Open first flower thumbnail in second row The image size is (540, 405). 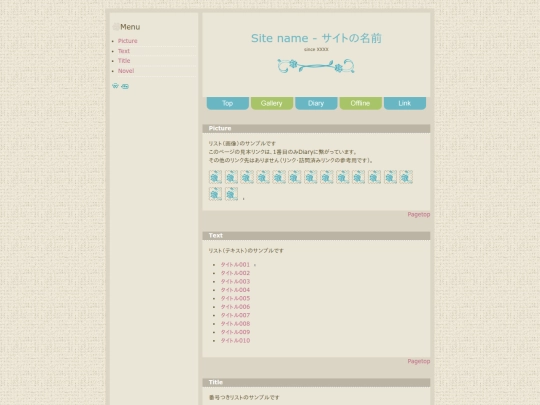[x=215, y=194]
